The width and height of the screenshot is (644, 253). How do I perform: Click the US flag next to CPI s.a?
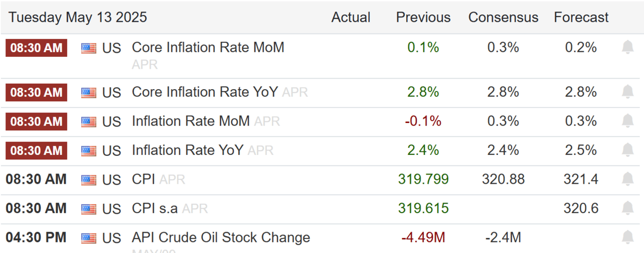point(89,209)
